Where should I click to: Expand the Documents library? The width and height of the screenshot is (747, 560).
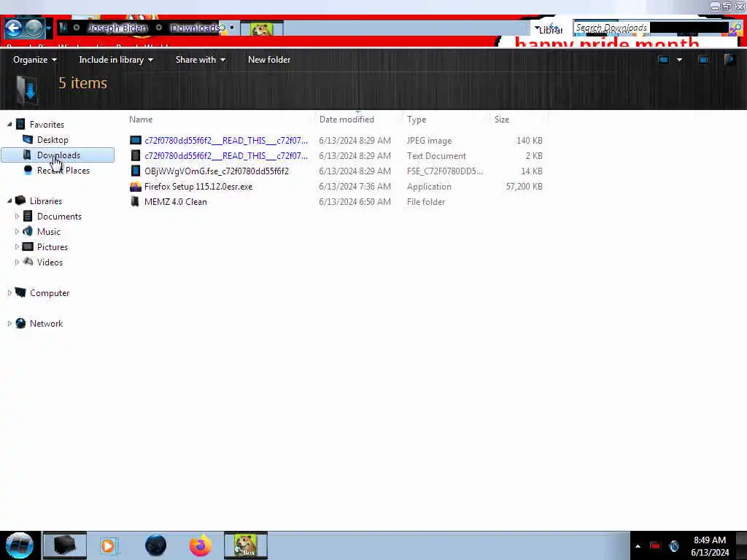point(18,216)
